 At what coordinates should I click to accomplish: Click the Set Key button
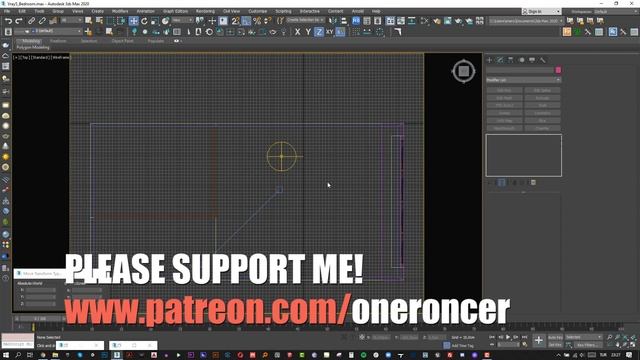point(555,345)
